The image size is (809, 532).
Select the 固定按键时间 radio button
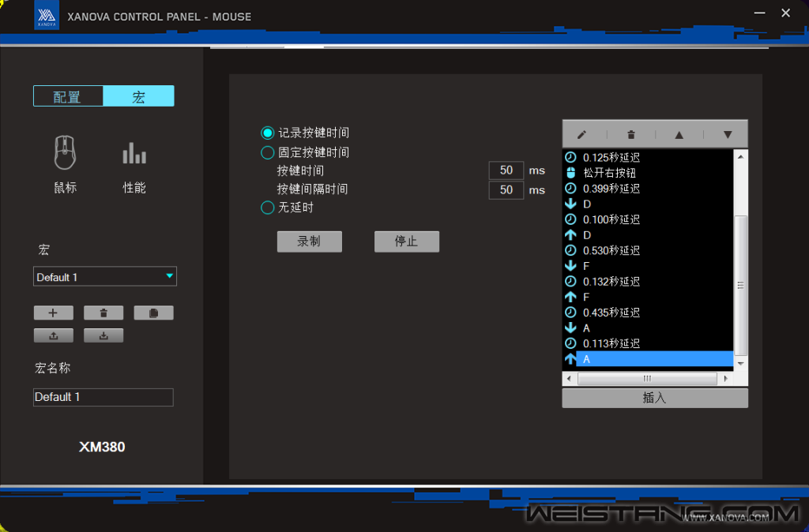pos(267,152)
